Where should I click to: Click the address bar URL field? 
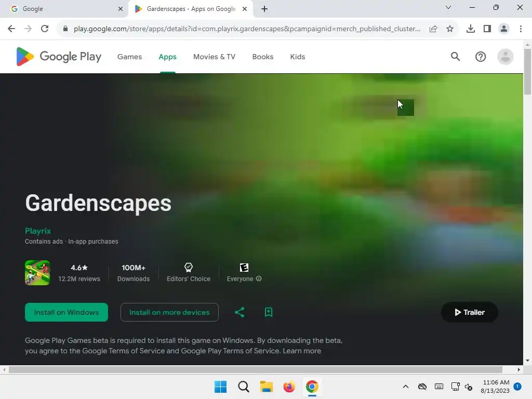pos(247,29)
